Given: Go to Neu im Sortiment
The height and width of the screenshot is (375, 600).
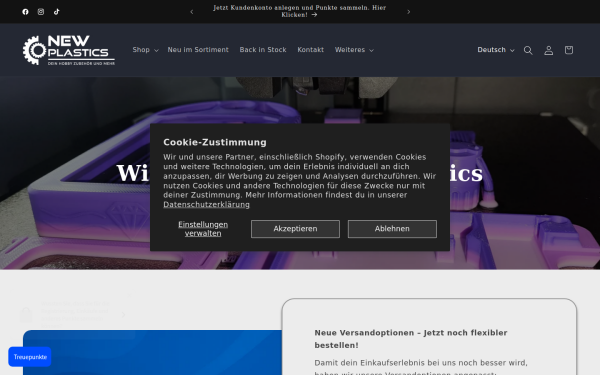Looking at the screenshot, I should [x=198, y=50].
